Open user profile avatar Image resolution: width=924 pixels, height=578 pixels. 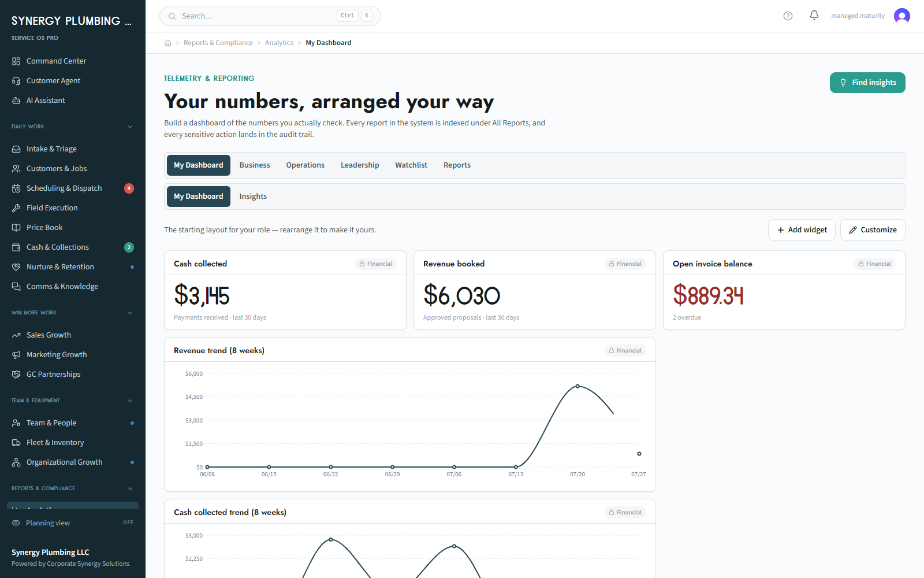[902, 16]
